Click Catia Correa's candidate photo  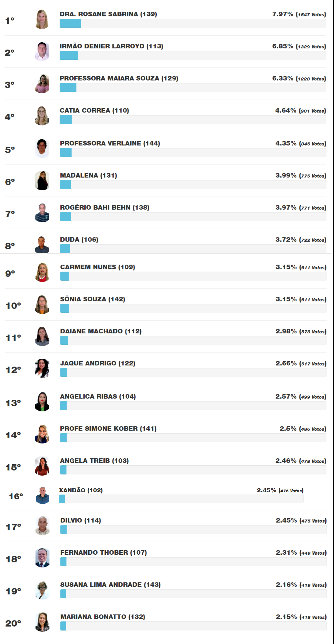coord(42,116)
